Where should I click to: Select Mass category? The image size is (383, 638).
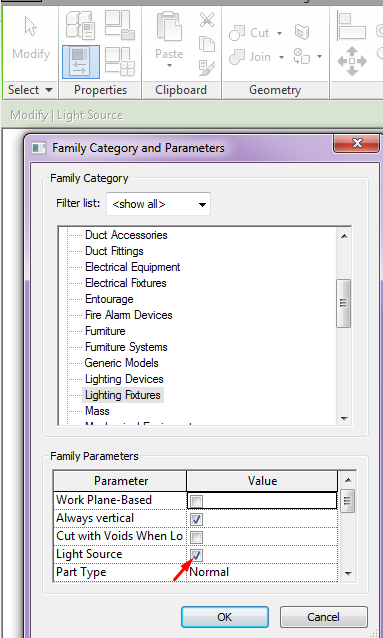pos(97,411)
